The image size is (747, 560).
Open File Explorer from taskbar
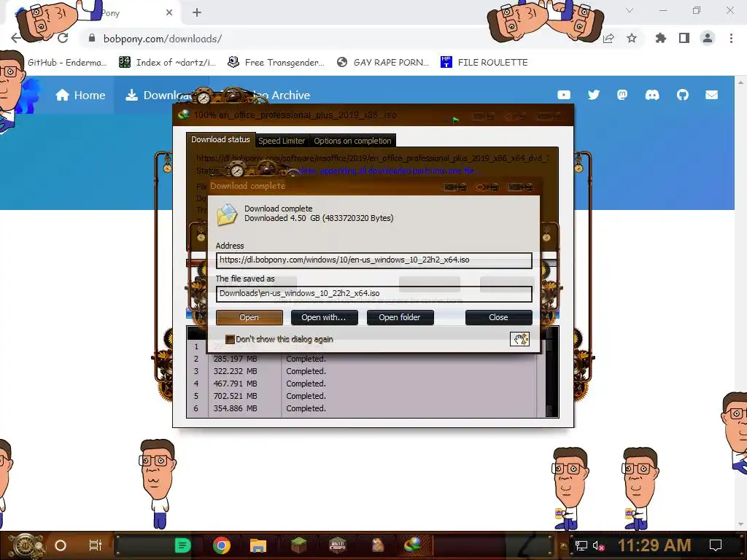[x=258, y=545]
